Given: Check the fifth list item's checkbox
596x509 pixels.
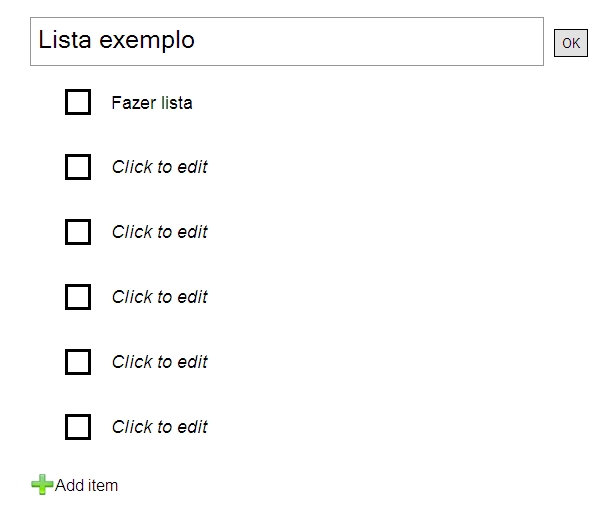Looking at the screenshot, I should point(78,362).
